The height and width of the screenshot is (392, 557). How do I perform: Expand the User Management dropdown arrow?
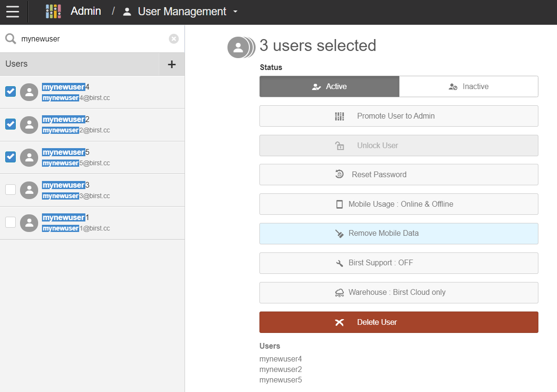point(235,12)
